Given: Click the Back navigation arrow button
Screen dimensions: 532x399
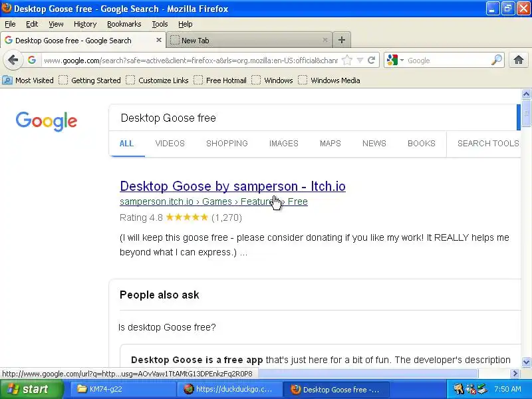Looking at the screenshot, I should click(x=13, y=61).
